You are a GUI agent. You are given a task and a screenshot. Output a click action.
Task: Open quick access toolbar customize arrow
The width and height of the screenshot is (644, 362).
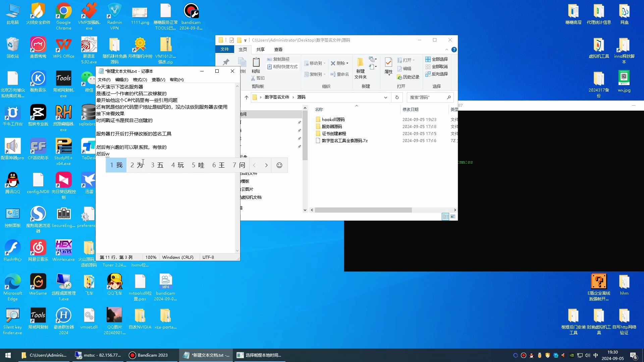(245, 40)
